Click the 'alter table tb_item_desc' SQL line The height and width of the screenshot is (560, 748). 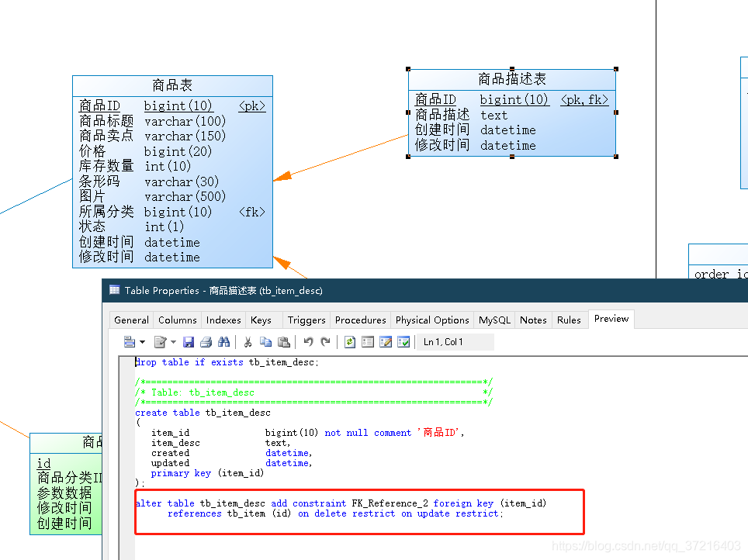[341, 503]
